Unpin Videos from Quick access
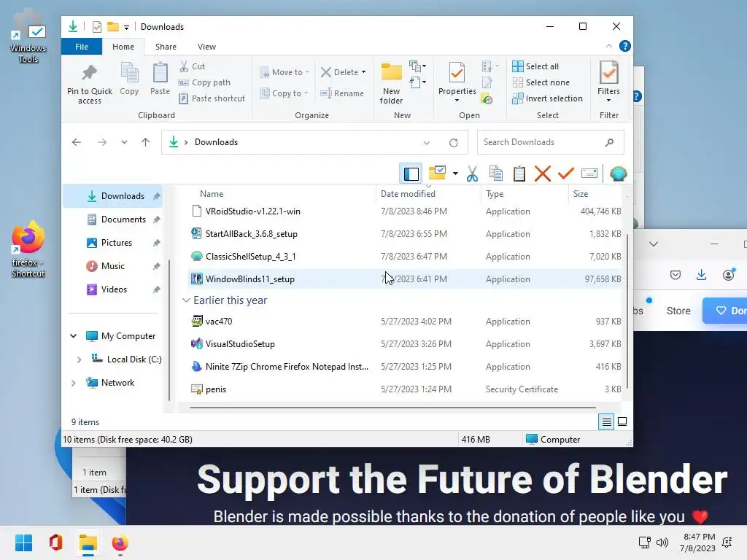 pos(156,289)
